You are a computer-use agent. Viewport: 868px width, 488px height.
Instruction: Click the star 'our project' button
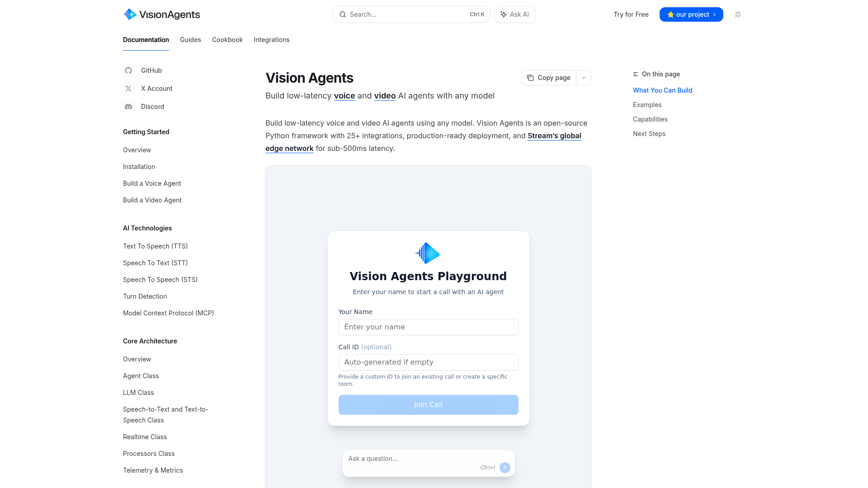(691, 14)
